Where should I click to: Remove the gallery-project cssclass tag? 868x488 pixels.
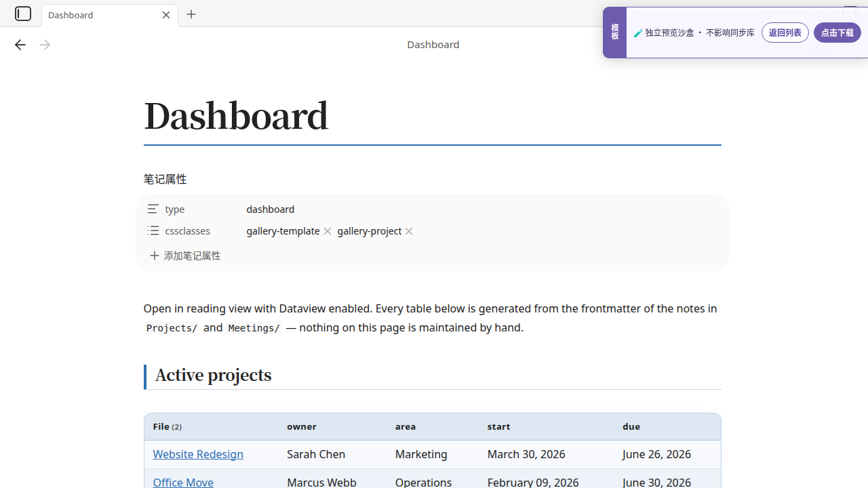pos(409,231)
